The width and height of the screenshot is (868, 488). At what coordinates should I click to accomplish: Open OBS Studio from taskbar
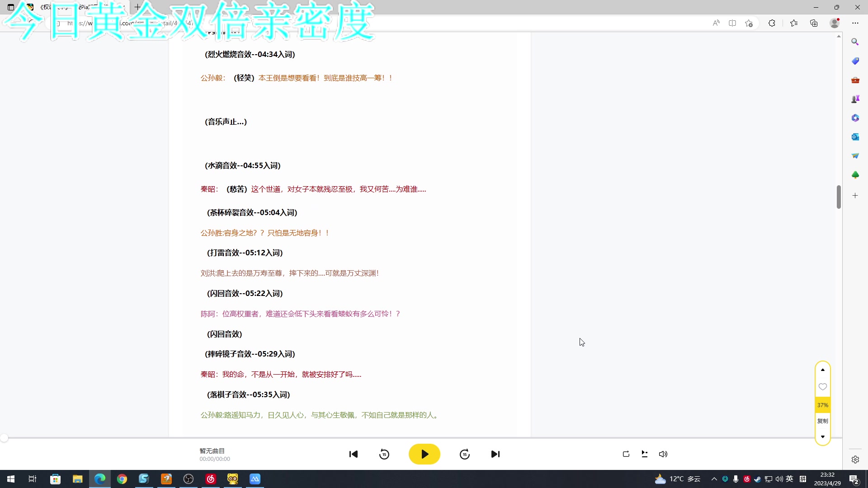tap(189, 479)
